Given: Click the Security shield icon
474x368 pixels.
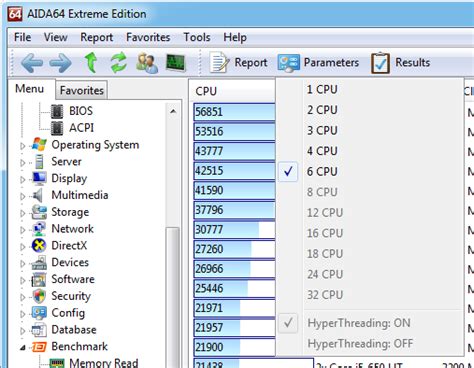Looking at the screenshot, I should coord(39,296).
